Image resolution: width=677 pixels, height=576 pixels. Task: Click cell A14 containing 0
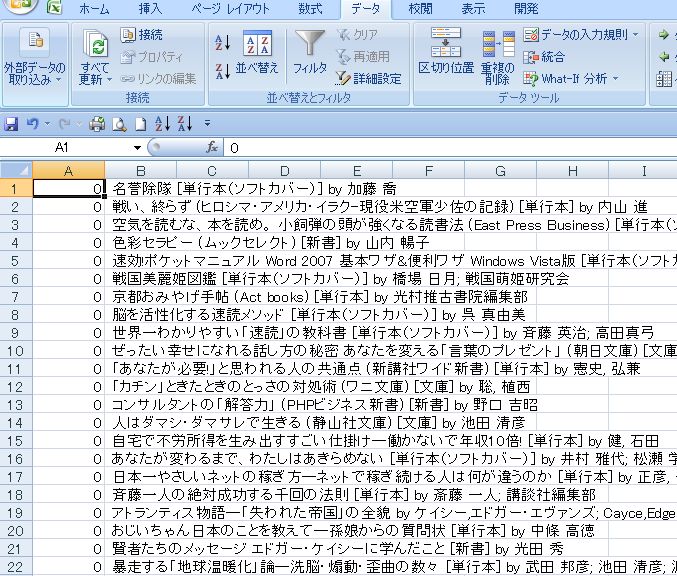[69, 423]
